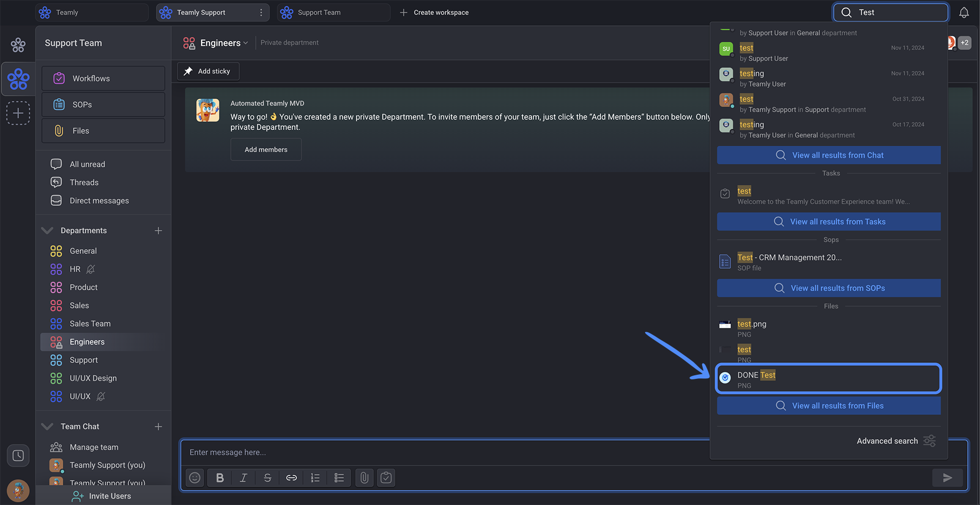Click Create workspace
This screenshot has height=505, width=980.
pos(434,12)
